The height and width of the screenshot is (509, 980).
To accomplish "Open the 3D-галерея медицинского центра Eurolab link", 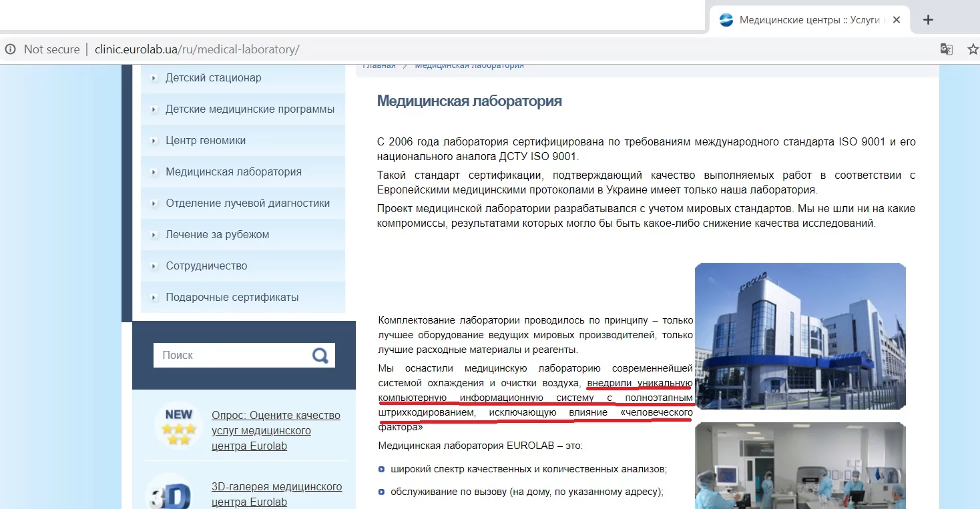I will pyautogui.click(x=276, y=494).
